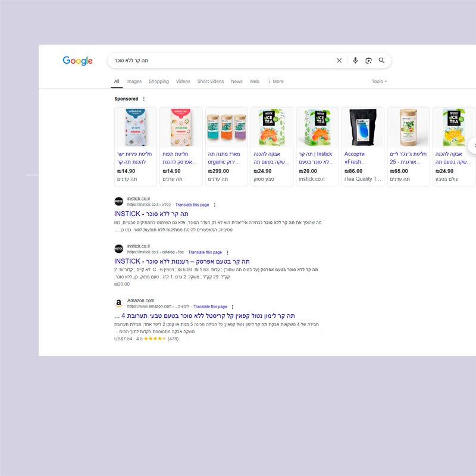Viewport: 476px width, 476px height.
Task: Click the 'Ассорти «Fresh...' product title
Action: coord(355,158)
